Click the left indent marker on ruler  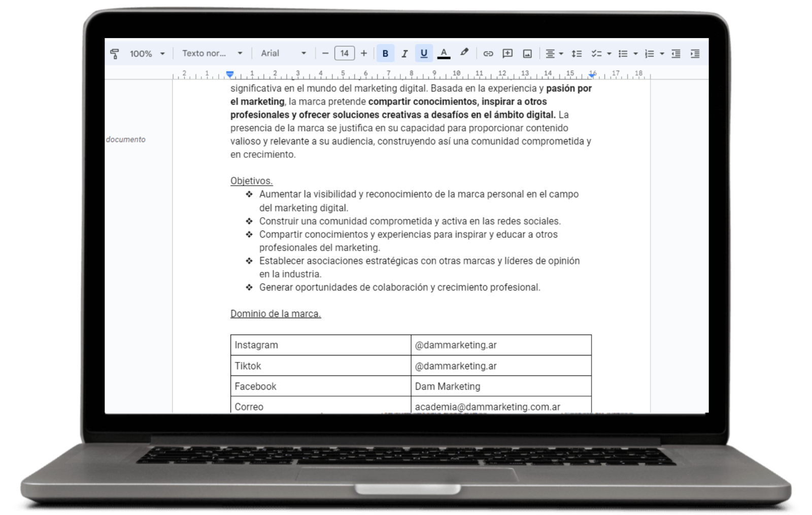click(230, 75)
